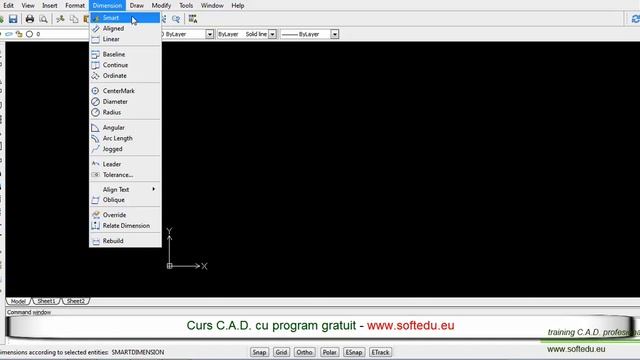Viewport: 640px width, 360px height.
Task: Select CenterMark from the menu
Action: (125, 91)
